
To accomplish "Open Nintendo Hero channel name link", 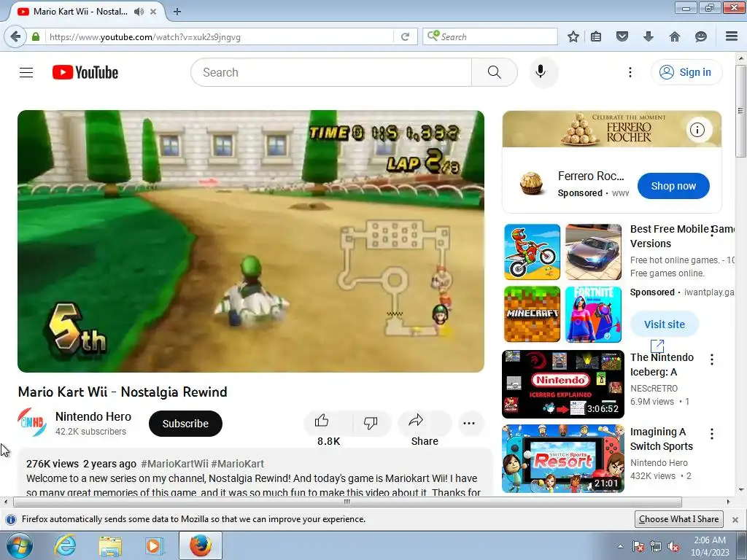I will click(x=93, y=416).
